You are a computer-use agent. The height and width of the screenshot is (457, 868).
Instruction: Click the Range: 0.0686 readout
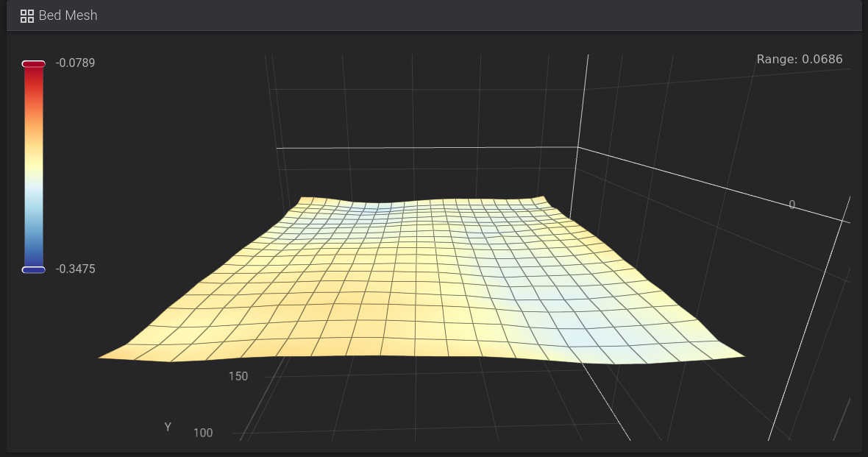(x=799, y=60)
